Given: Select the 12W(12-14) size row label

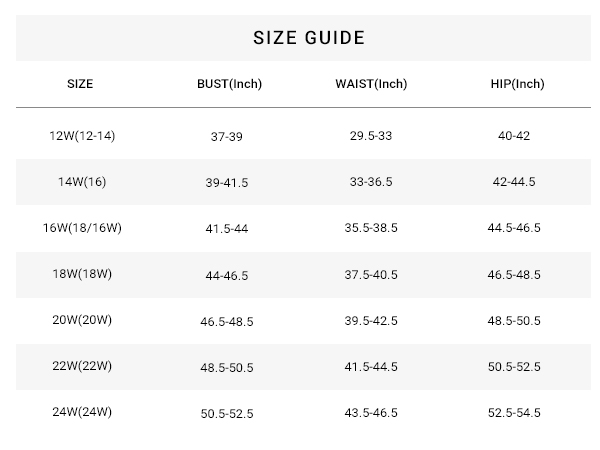Looking at the screenshot, I should [x=82, y=136].
